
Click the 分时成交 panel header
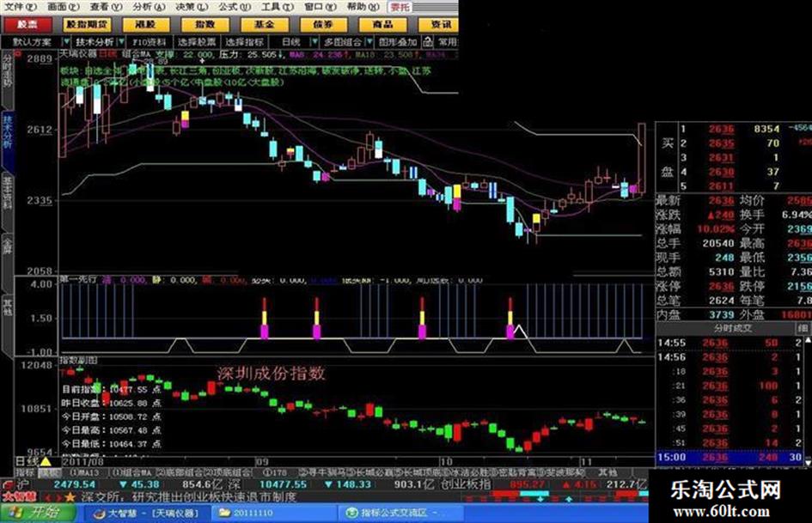point(733,328)
